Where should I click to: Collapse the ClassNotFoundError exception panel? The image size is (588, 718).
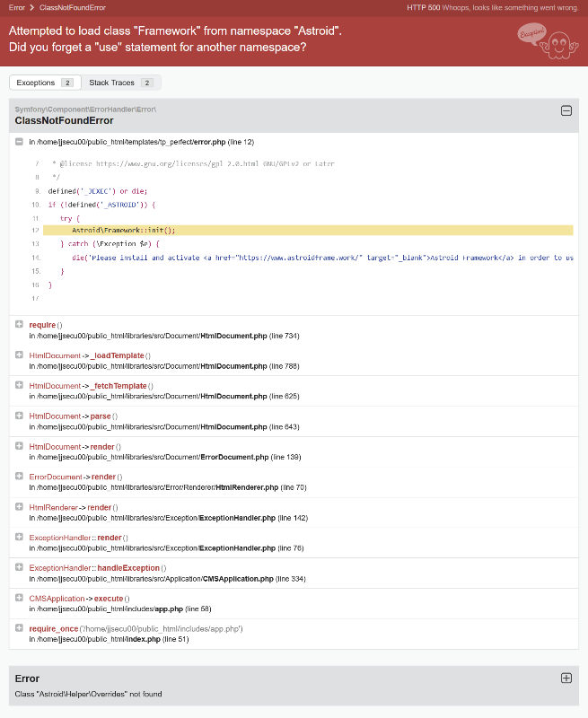point(566,110)
